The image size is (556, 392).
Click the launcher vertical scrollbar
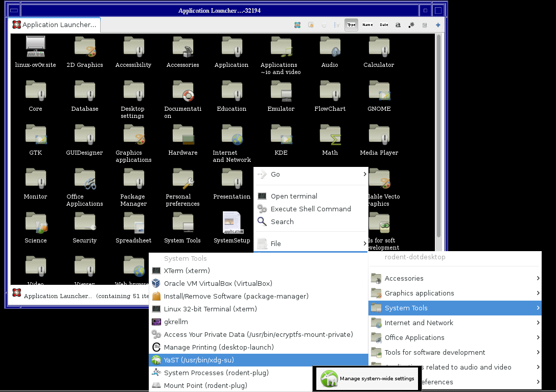click(x=438, y=136)
